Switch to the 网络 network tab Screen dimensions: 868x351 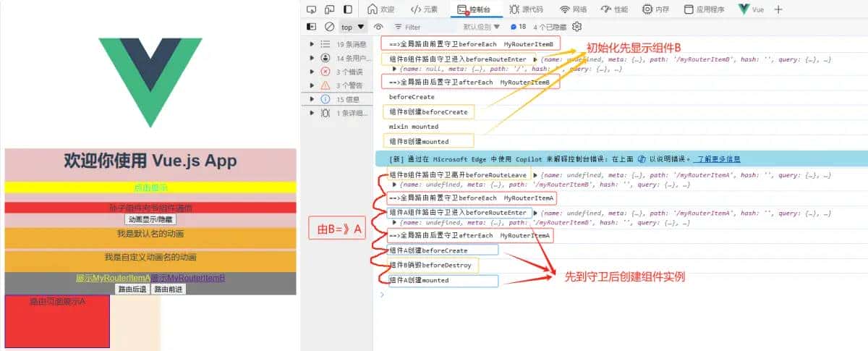(x=574, y=9)
